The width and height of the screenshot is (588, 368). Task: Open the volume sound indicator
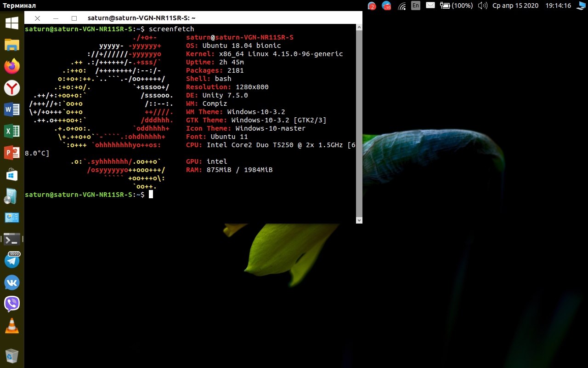point(482,6)
